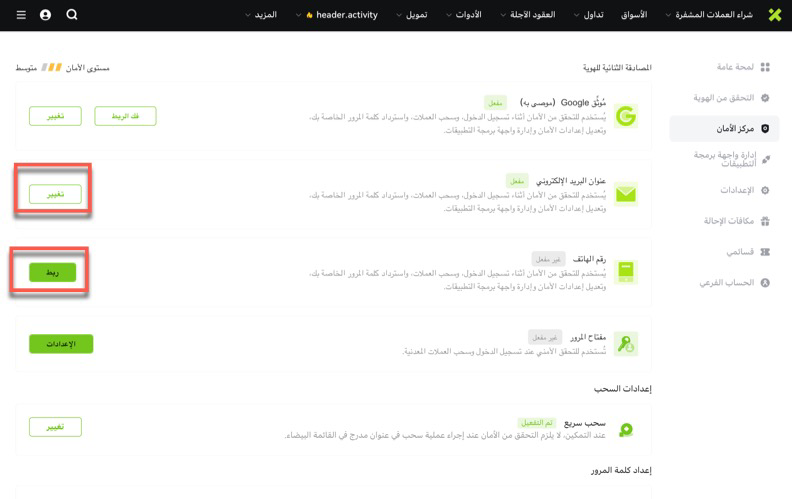Open the user account profile icon
This screenshot has width=792, height=499.
coord(45,15)
